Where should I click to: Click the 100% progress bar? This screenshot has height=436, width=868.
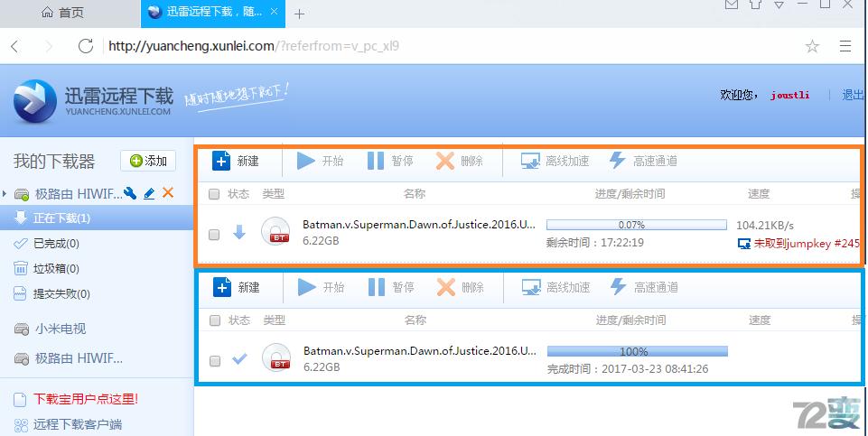click(x=637, y=351)
